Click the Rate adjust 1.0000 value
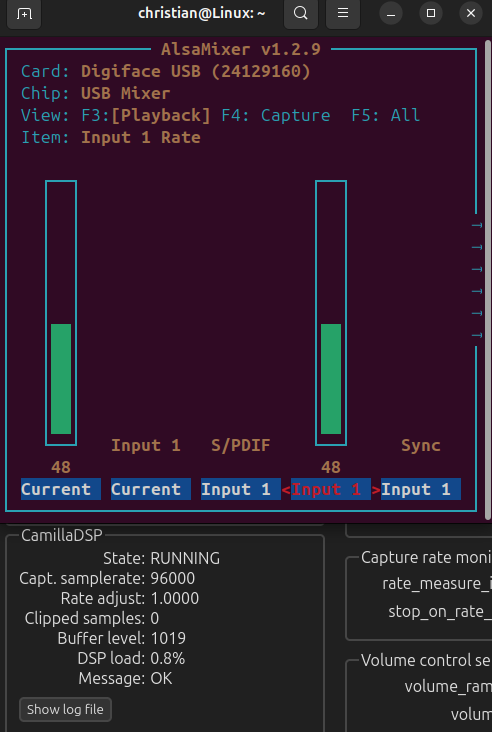Viewport: 492px width, 732px height. coord(175,598)
